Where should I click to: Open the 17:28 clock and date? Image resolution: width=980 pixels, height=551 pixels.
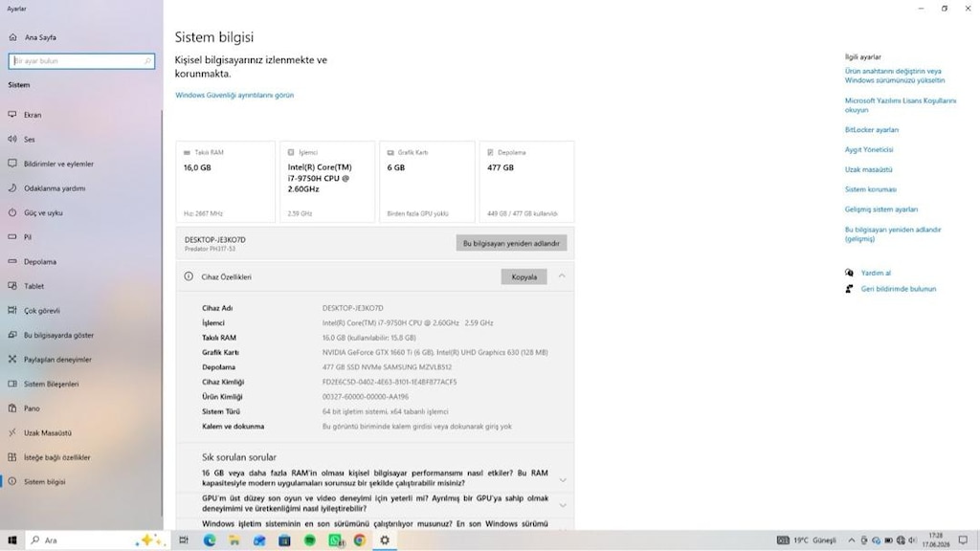point(936,540)
